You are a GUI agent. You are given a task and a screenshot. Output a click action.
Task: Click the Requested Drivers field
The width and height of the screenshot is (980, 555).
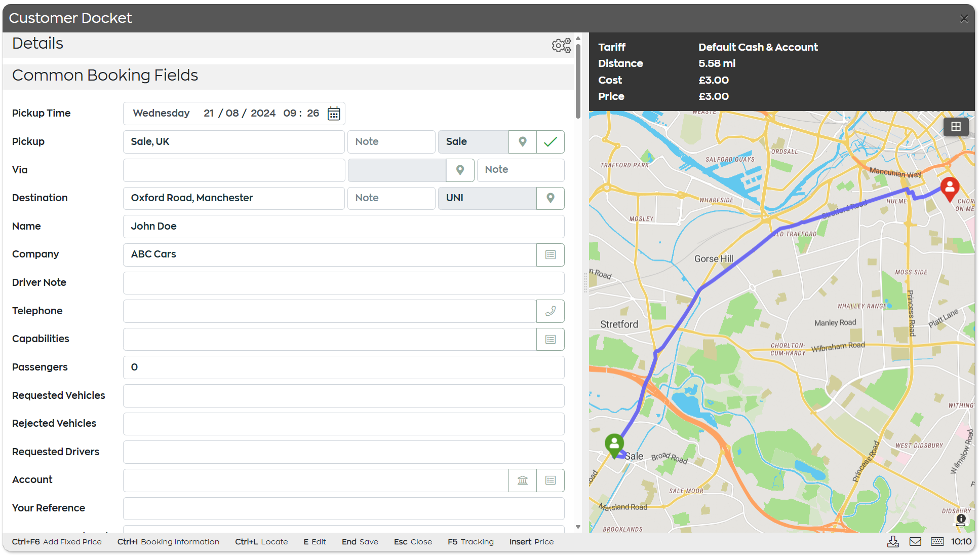pos(344,452)
